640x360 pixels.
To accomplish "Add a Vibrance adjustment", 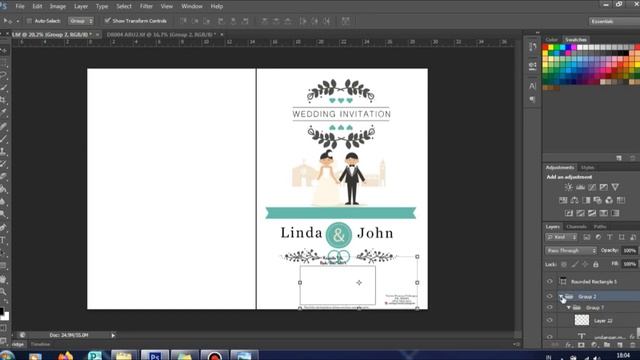I will click(615, 187).
